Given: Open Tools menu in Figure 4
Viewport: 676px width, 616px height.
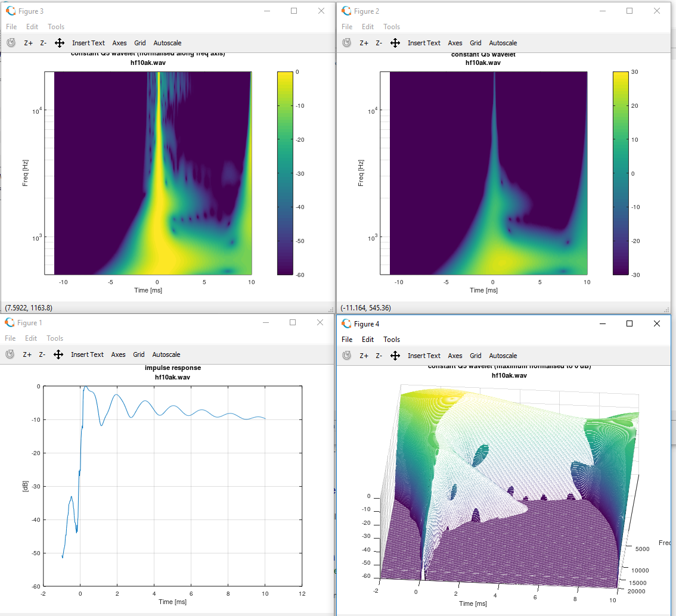Looking at the screenshot, I should pyautogui.click(x=392, y=340).
